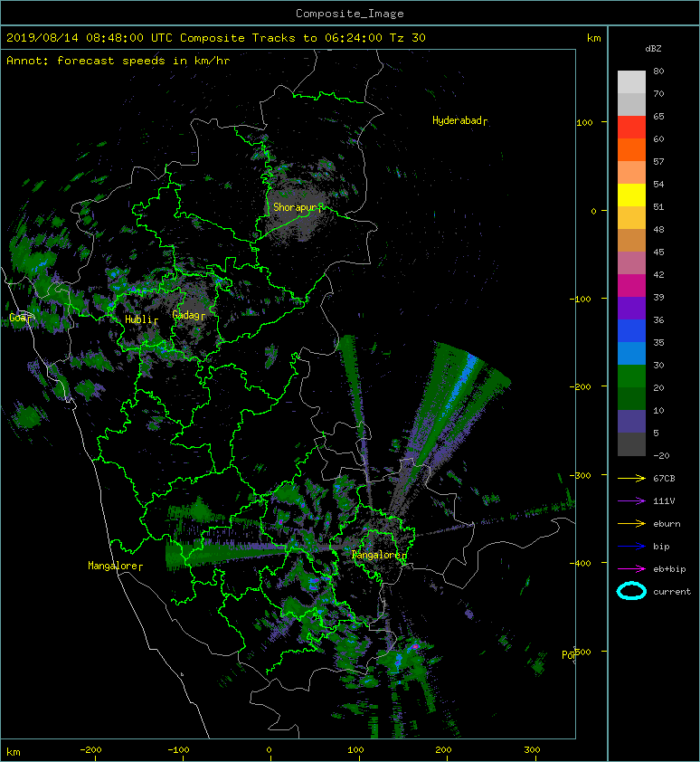700x762 pixels.
Task: Click the -200 tick on bottom axis
Action: [90, 750]
